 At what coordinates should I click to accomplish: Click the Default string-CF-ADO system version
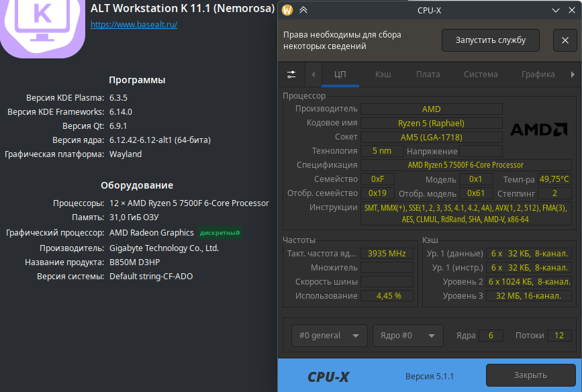(151, 276)
